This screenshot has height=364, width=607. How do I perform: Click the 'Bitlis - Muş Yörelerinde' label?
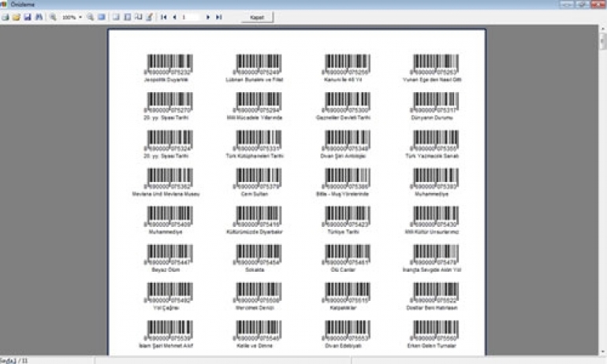coord(343,194)
